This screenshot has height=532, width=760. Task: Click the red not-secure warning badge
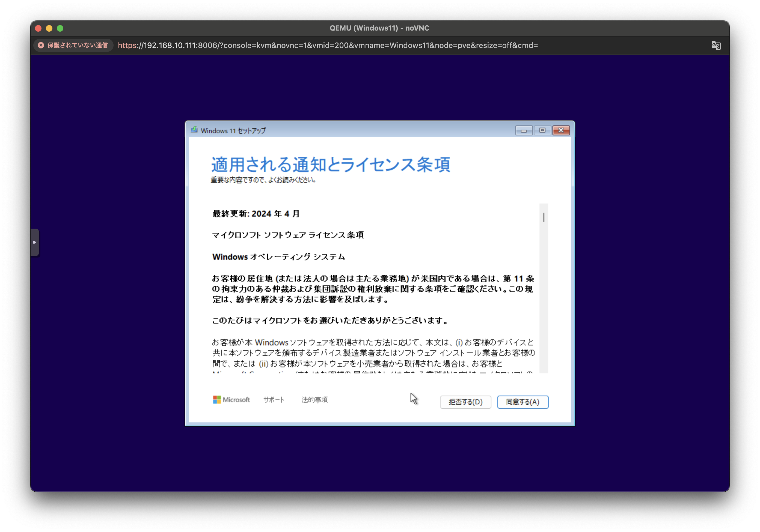73,45
